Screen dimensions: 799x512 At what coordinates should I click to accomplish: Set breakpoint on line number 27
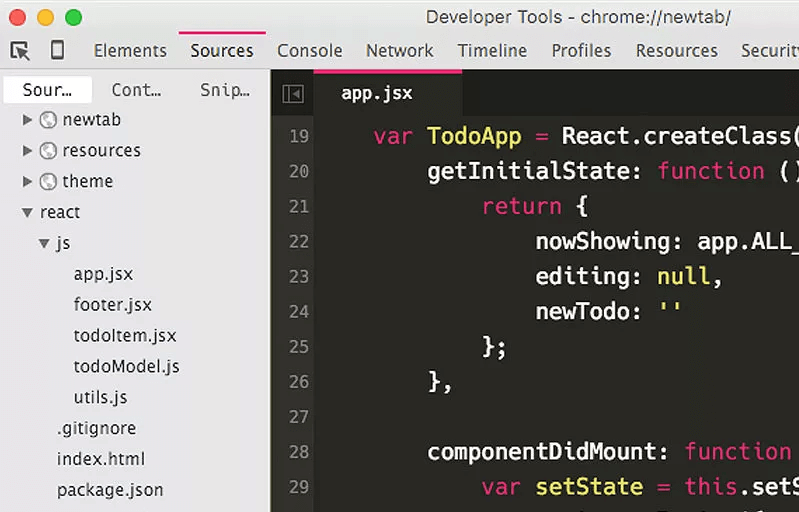[299, 417]
